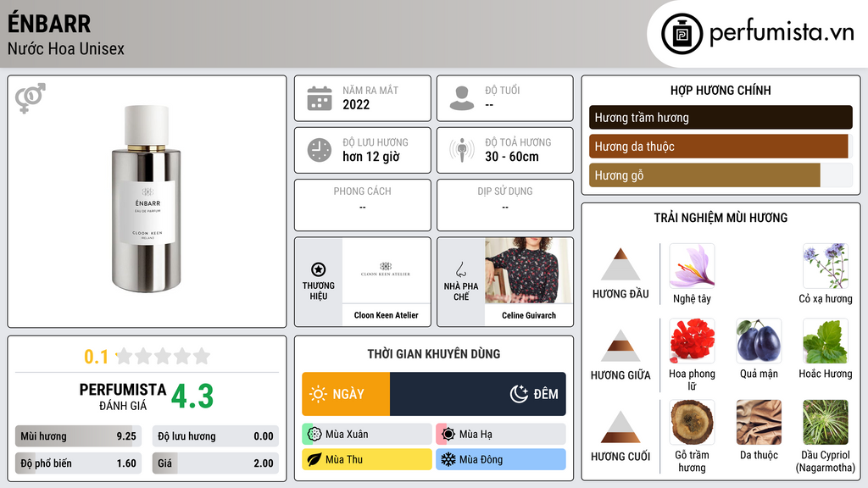Click the Nước Hoa Unisex subtitle
This screenshot has height=488, width=868.
click(x=65, y=48)
